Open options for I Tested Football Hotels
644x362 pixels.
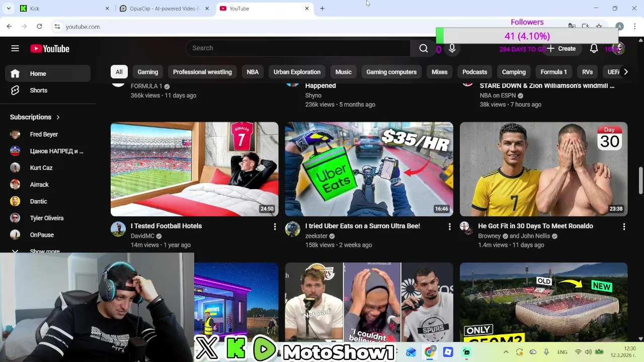(275, 227)
